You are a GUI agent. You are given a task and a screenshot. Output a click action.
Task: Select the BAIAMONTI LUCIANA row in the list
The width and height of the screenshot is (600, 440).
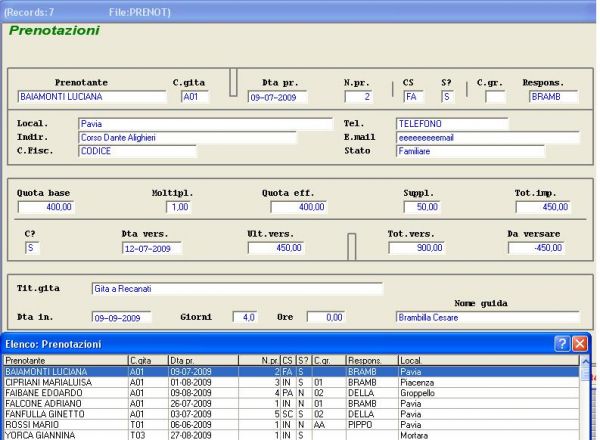tap(291, 372)
